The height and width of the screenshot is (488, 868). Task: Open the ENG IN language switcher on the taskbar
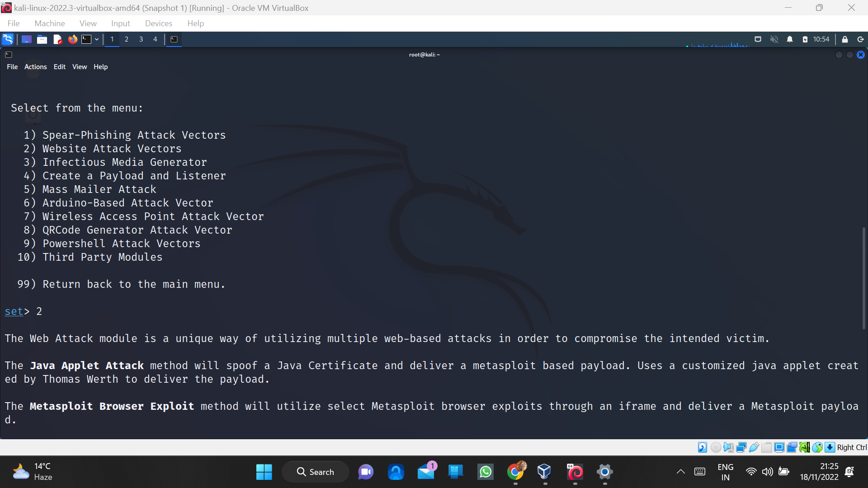point(726,471)
